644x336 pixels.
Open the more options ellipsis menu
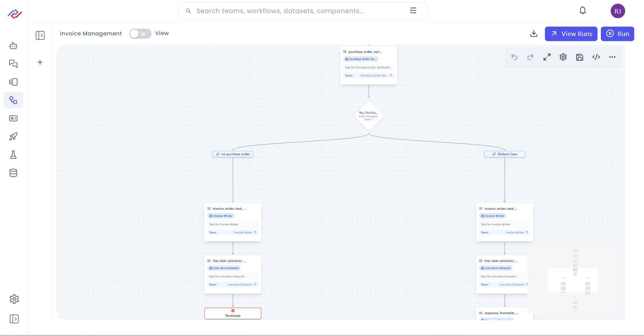point(612,57)
